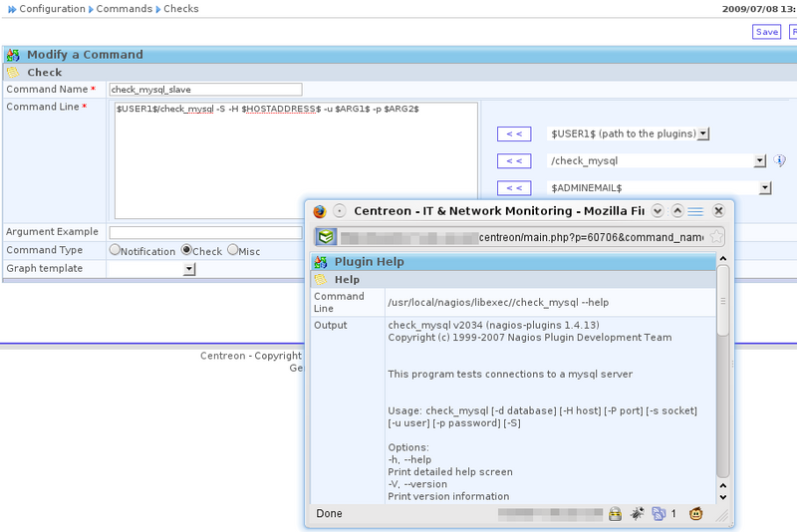Click the RSS feed icon in status bar
The height and width of the screenshot is (532, 797).
(x=658, y=514)
